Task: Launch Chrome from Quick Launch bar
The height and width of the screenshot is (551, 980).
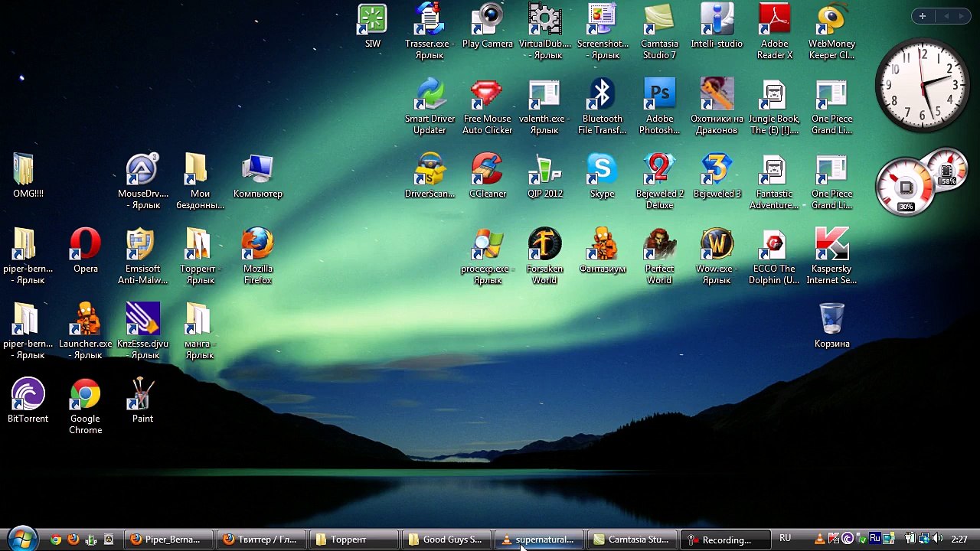Action: [56, 540]
